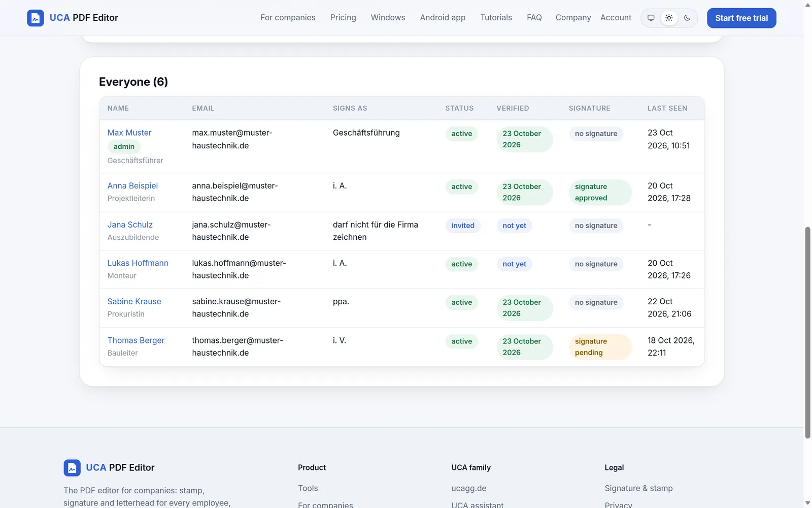Click the footer Tools link

point(308,488)
